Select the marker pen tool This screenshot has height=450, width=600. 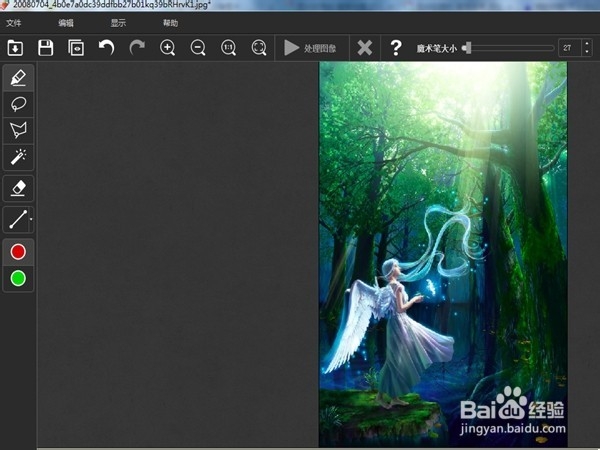(18, 78)
